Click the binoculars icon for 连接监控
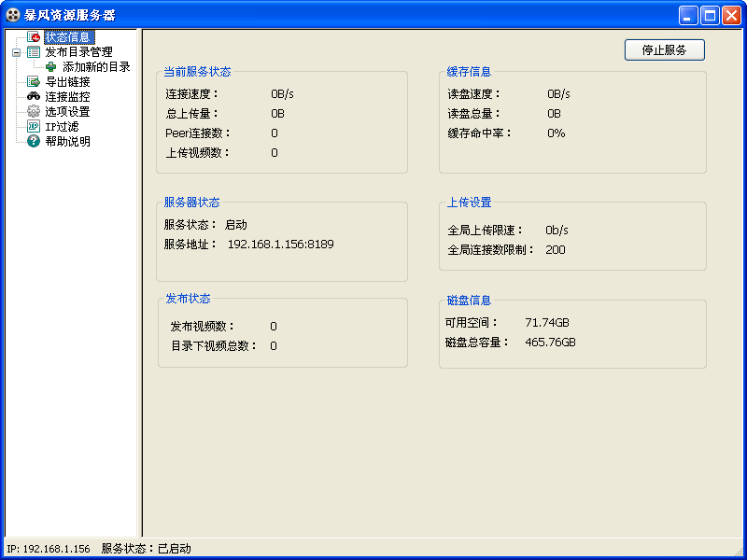747x560 pixels. 34,97
